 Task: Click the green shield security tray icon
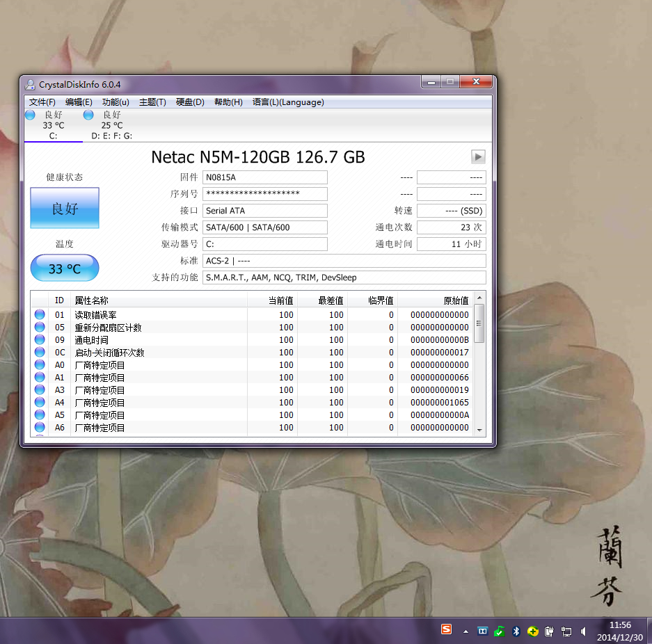click(x=500, y=631)
